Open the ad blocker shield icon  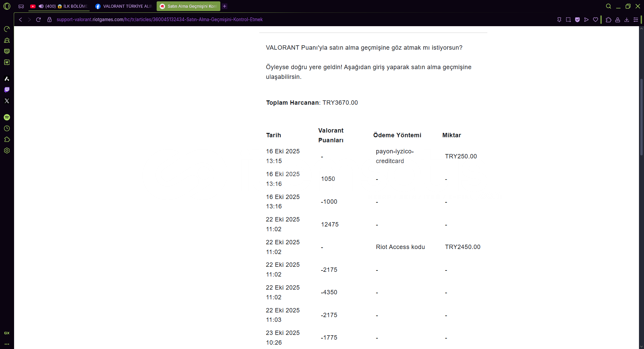577,20
